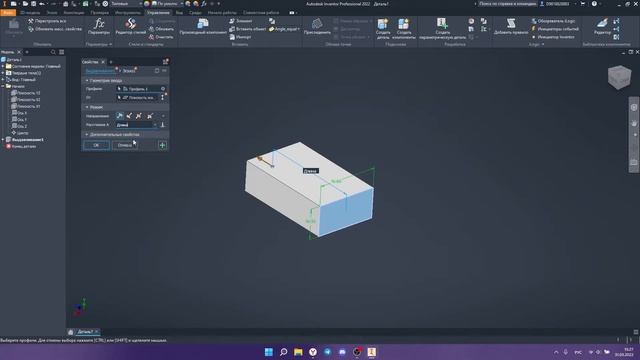Open File Explorer from the taskbar
640x360 pixels.
click(298, 352)
